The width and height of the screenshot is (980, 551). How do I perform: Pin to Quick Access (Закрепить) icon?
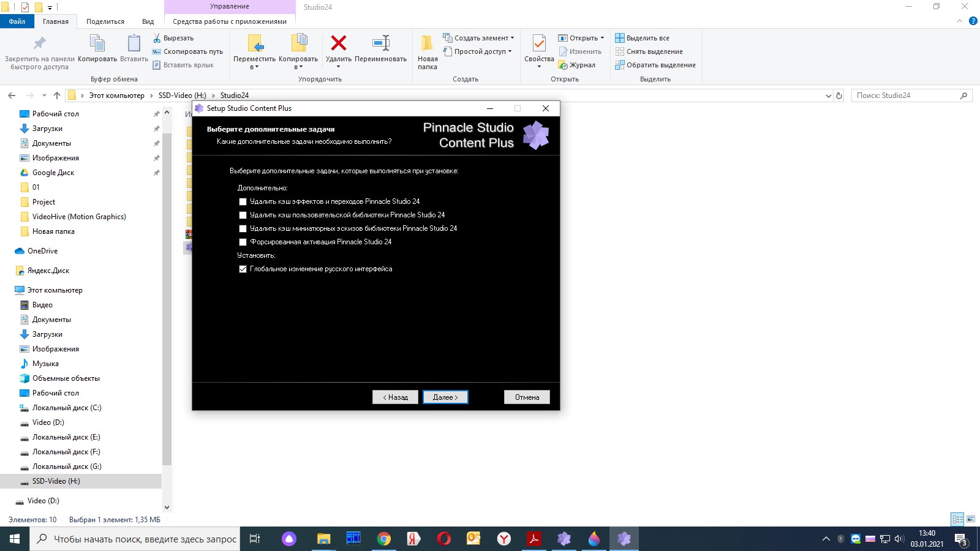click(40, 43)
